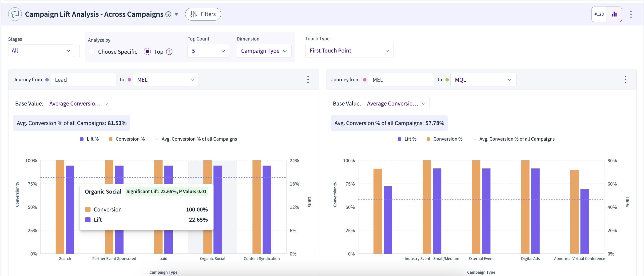Open MEL to MQL panel options menu
The image size is (644, 276).
pyautogui.click(x=625, y=80)
